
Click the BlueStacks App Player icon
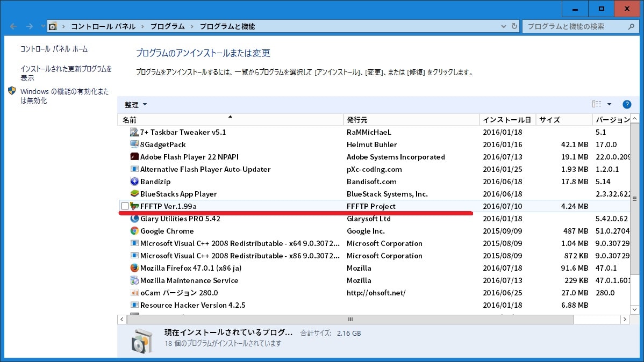pos(134,193)
